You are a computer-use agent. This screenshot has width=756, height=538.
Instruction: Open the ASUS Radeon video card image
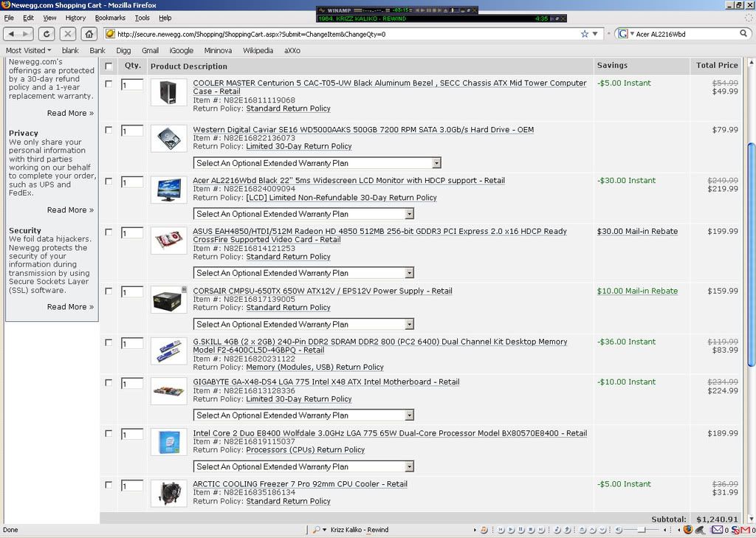click(x=169, y=241)
